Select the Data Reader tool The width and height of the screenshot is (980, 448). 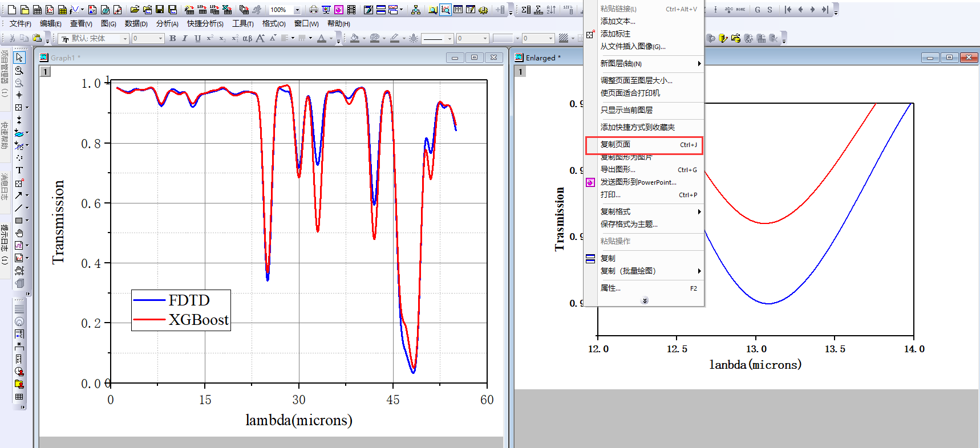(19, 107)
